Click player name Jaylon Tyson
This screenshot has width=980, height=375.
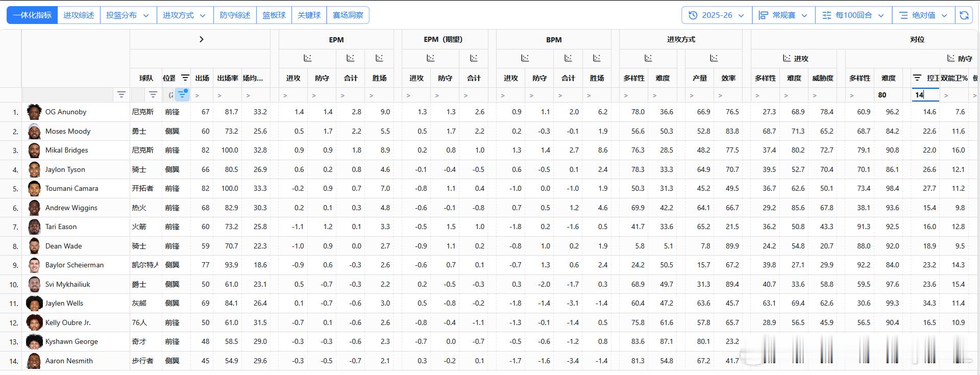pyautogui.click(x=65, y=169)
